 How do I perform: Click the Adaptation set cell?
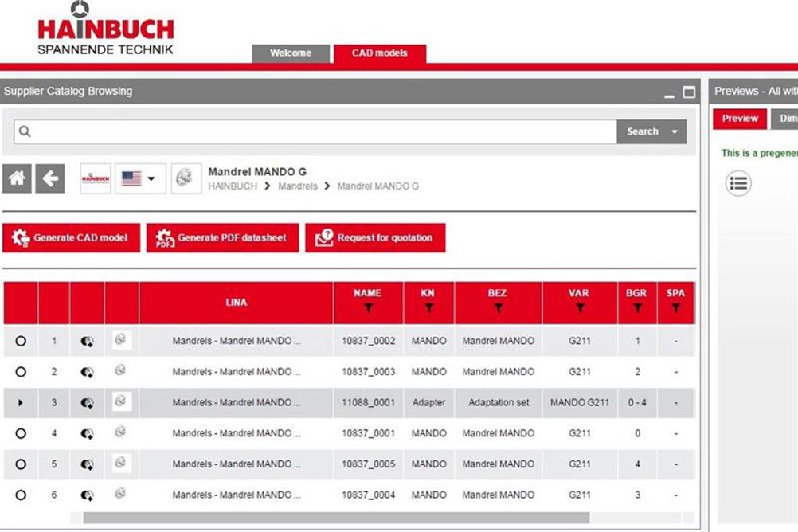pyautogui.click(x=499, y=403)
